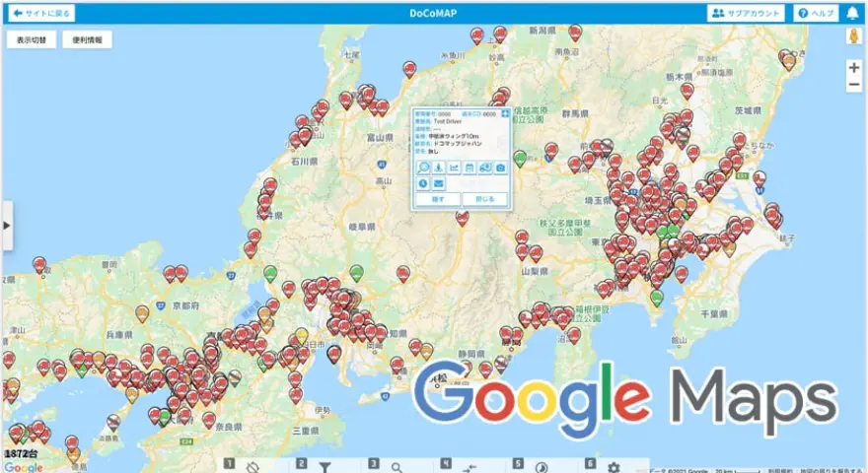This screenshot has height=473, width=868.
Task: Click the clock icon in vehicle popup
Action: coord(423,183)
